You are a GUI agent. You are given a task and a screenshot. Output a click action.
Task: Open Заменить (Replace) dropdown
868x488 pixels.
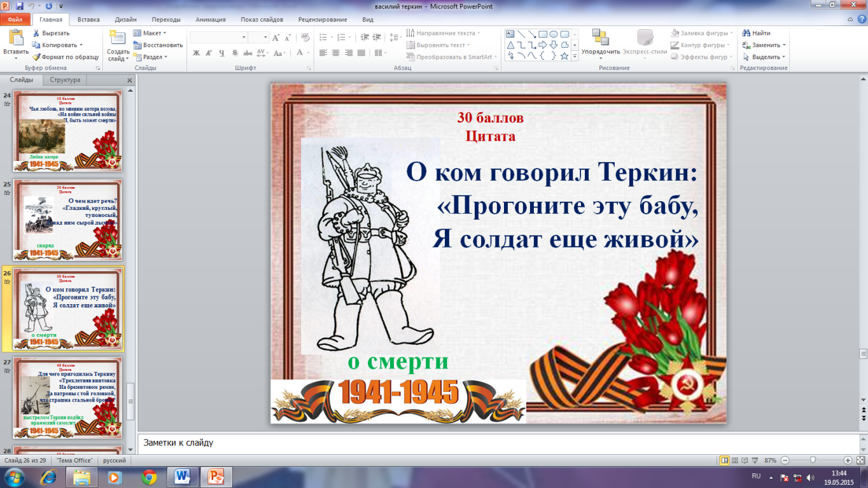pos(764,45)
